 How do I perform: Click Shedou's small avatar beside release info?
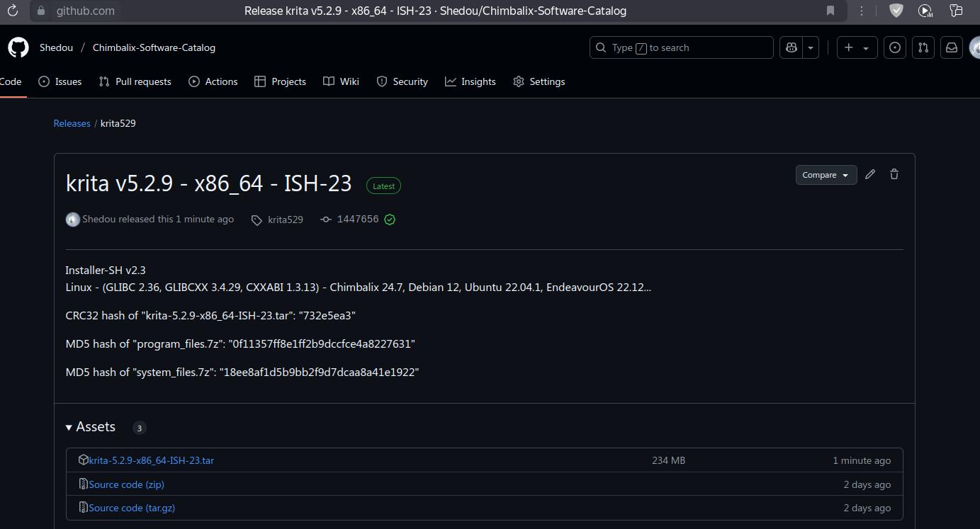click(x=72, y=220)
